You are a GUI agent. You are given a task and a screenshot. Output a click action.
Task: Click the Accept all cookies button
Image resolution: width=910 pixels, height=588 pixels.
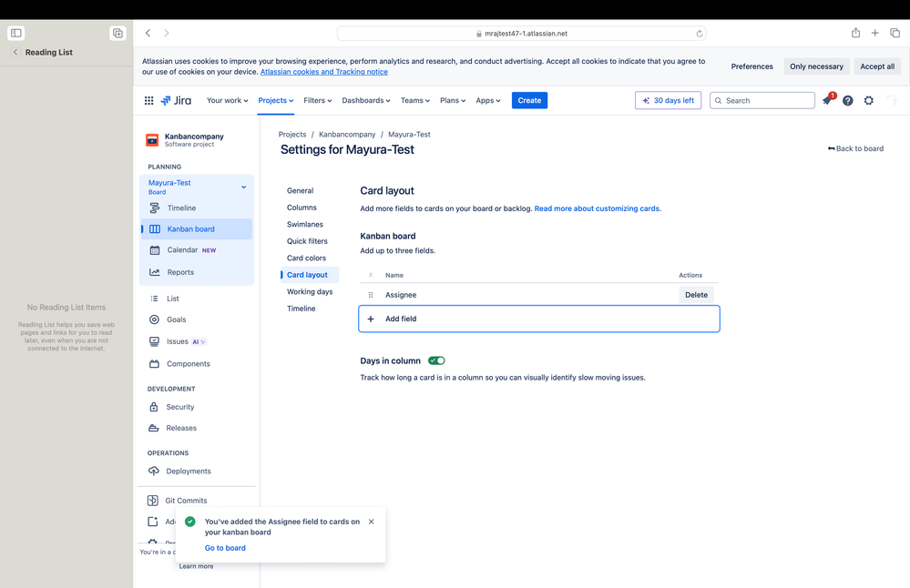877,66
